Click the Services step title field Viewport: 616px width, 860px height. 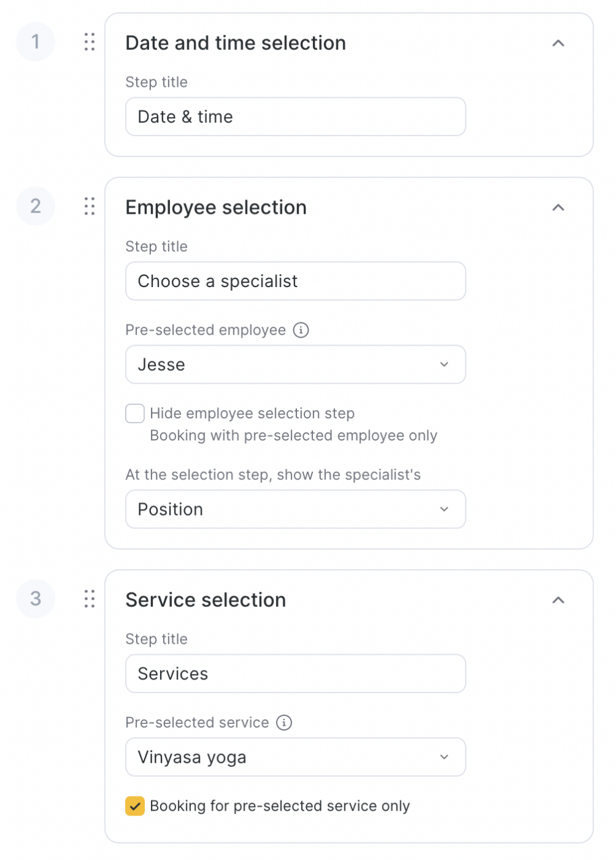[296, 674]
